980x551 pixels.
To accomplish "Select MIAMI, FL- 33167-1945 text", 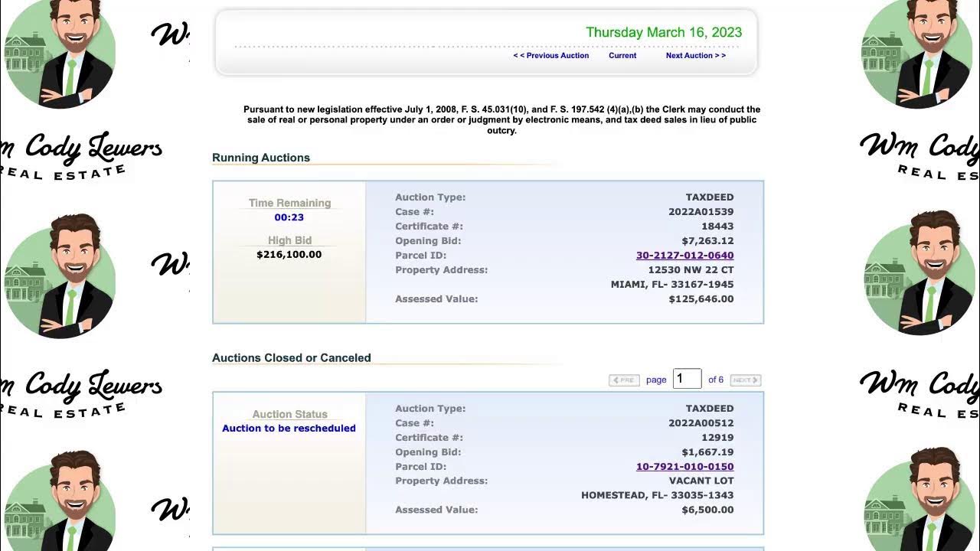I will (672, 285).
